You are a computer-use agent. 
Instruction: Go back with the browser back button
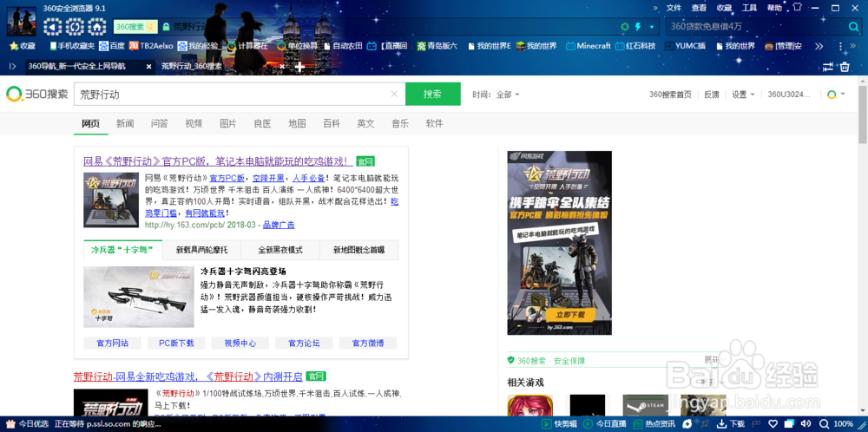tap(52, 27)
